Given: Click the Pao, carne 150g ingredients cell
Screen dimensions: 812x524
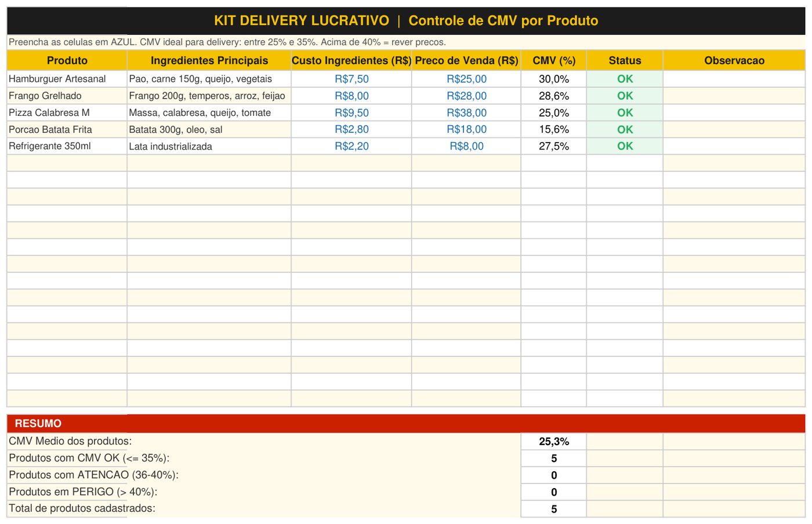Looking at the screenshot, I should click(209, 79).
